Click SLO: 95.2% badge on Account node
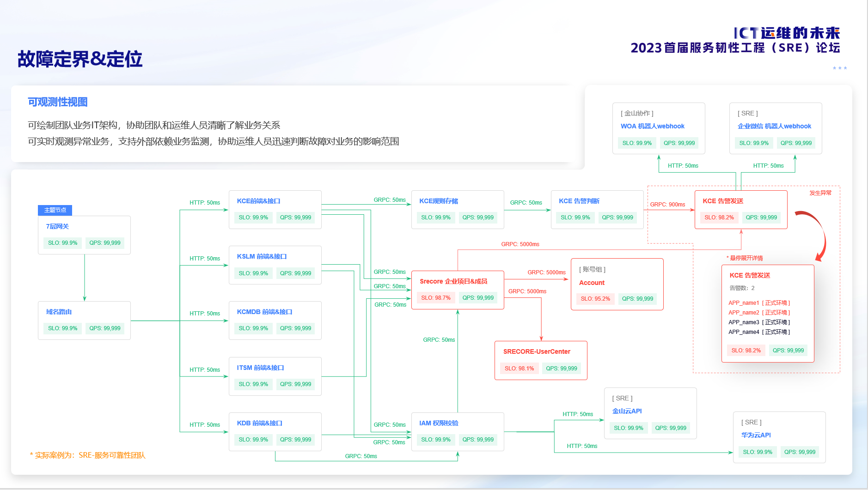Image resolution: width=868 pixels, height=490 pixels. click(595, 299)
